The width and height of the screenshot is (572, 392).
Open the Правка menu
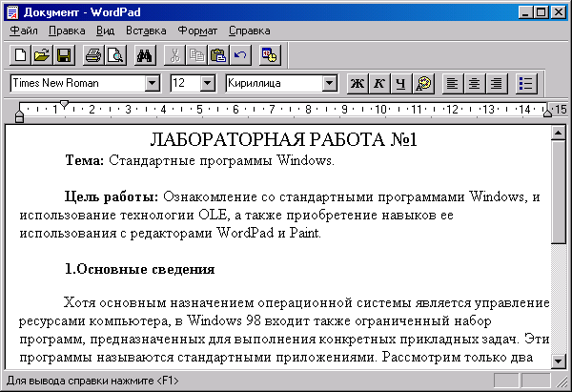click(67, 31)
